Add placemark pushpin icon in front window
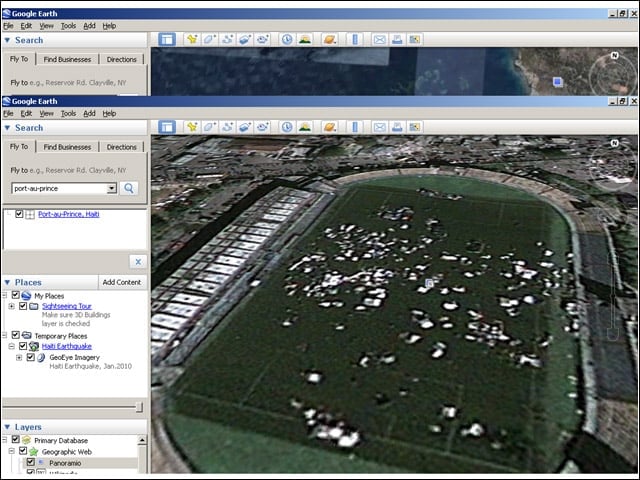 [x=192, y=127]
